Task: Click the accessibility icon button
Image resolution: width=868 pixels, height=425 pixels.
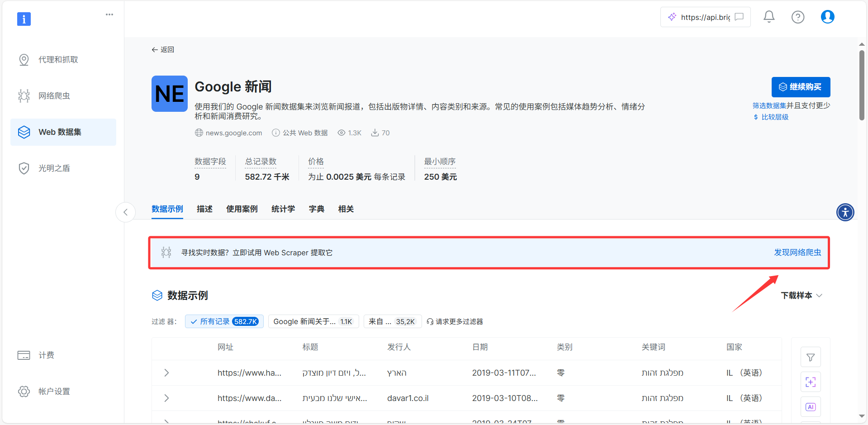Action: point(845,212)
